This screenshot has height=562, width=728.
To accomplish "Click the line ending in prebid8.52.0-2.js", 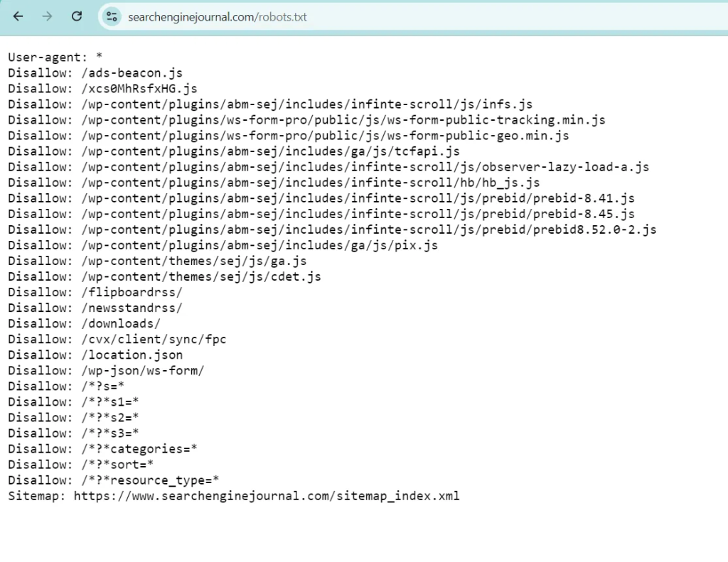I will (x=332, y=229).
